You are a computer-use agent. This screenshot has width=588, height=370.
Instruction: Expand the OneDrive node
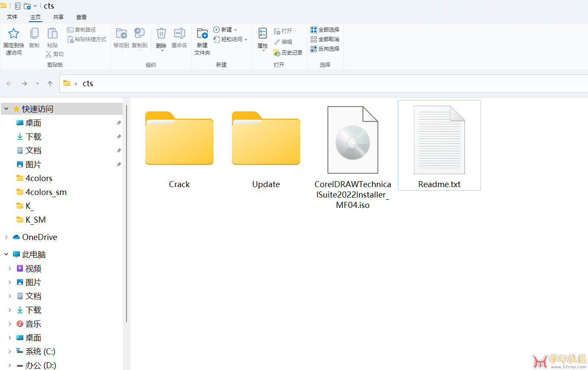coord(6,237)
